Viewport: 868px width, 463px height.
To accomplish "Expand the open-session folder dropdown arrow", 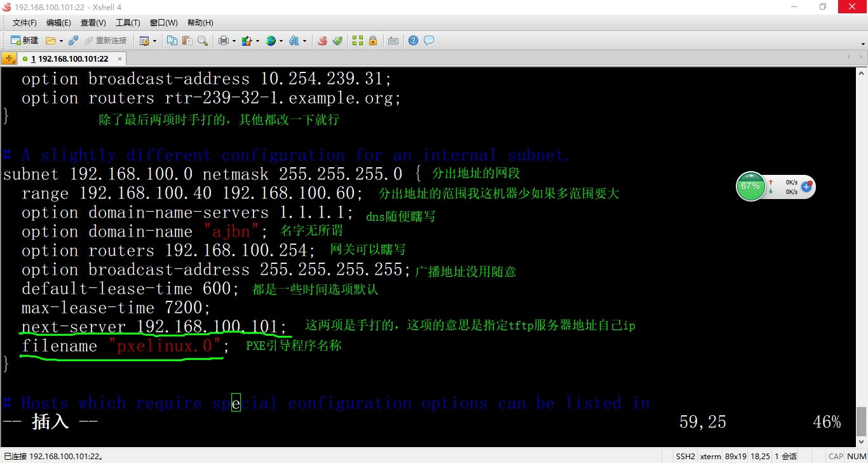I will pyautogui.click(x=61, y=41).
